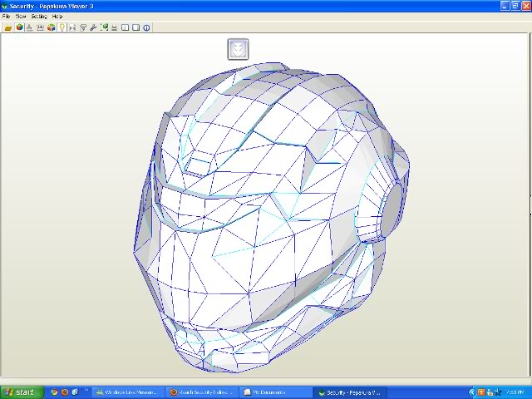Open the blue information icon
The height and width of the screenshot is (399, 532).
point(146,27)
